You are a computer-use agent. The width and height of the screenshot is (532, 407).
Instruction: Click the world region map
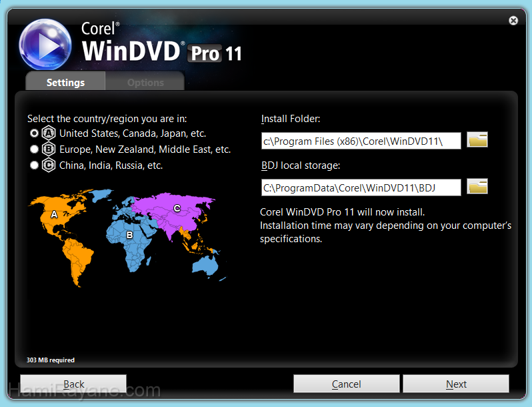click(x=127, y=238)
